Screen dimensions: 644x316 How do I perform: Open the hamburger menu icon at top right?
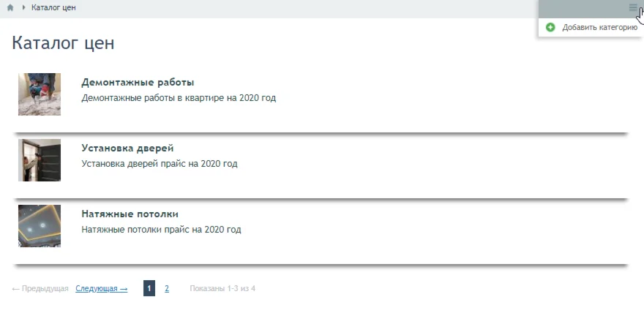click(x=633, y=7)
